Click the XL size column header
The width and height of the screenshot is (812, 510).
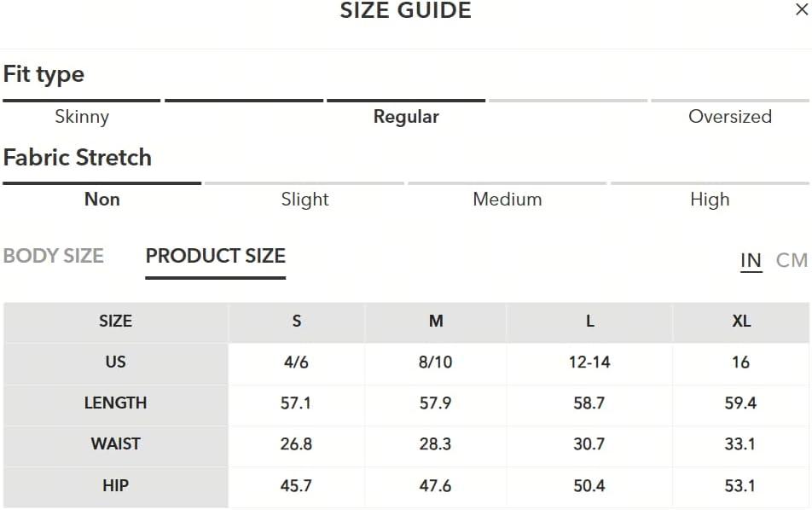point(741,322)
